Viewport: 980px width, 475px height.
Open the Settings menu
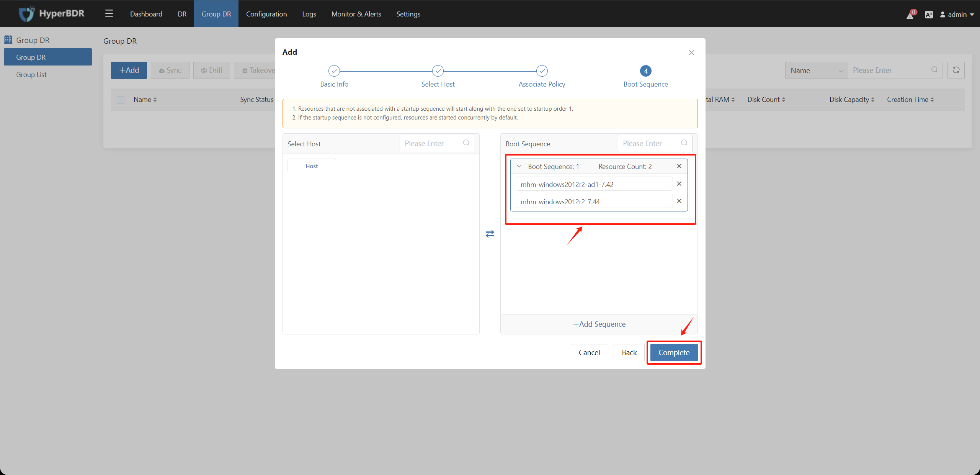tap(408, 14)
